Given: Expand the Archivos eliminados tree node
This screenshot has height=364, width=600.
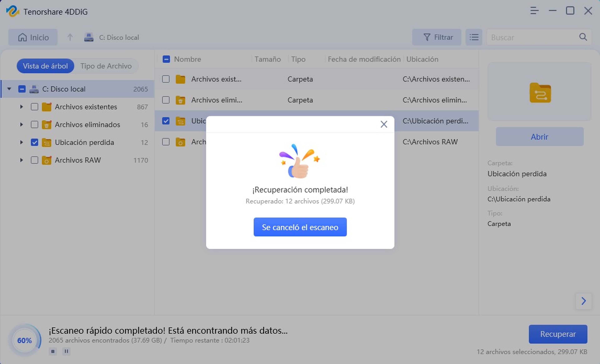Looking at the screenshot, I should (21, 125).
